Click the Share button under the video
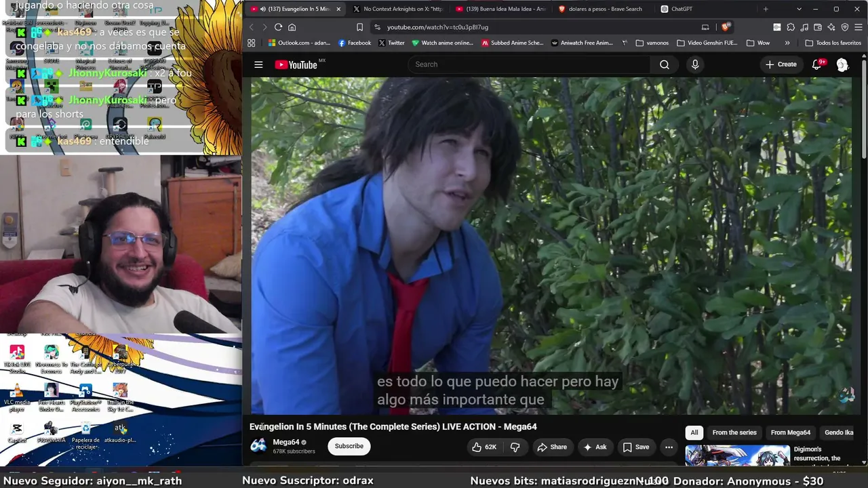868x488 pixels. tap(552, 447)
